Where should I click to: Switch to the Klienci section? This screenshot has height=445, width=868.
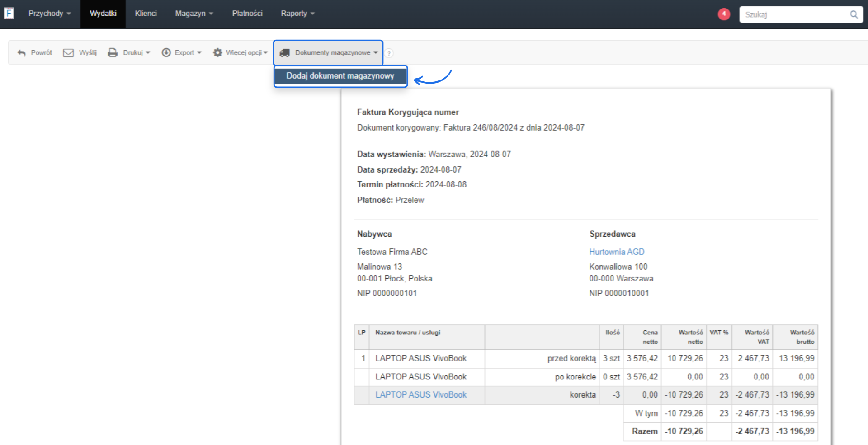tap(146, 13)
